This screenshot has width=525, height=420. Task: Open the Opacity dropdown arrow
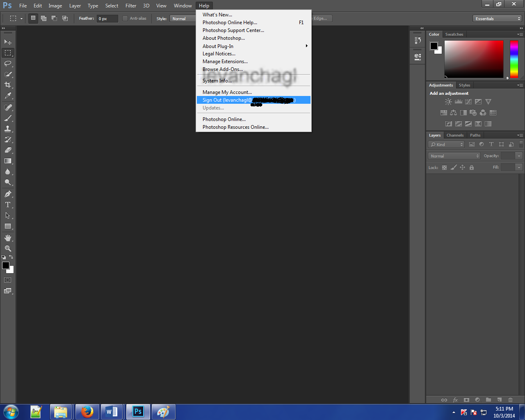pos(519,156)
